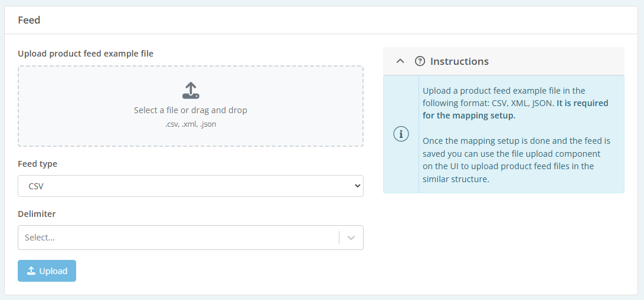Collapse the Instructions panel with the chevron

tap(400, 61)
